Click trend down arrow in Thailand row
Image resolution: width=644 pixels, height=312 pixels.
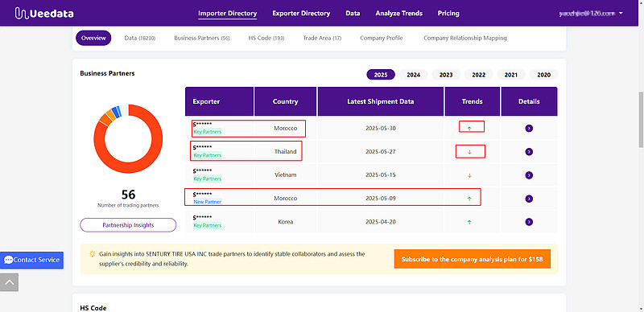[469, 152]
